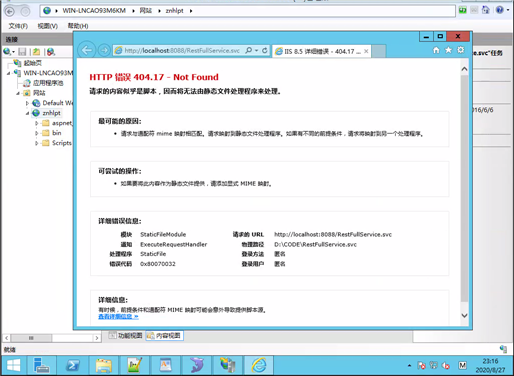The image size is (514, 376).
Task: Click the delete connection icon in connections toolbar
Action: coord(51,52)
